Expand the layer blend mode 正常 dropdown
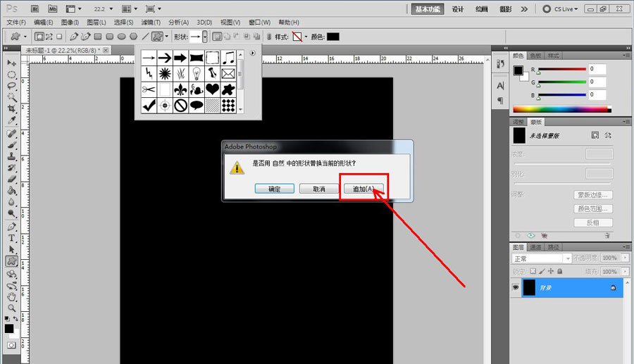This screenshot has height=364, width=634. [x=541, y=258]
